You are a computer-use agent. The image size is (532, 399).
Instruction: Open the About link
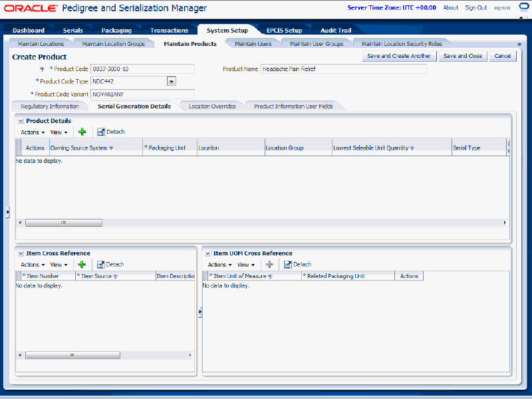(x=451, y=7)
